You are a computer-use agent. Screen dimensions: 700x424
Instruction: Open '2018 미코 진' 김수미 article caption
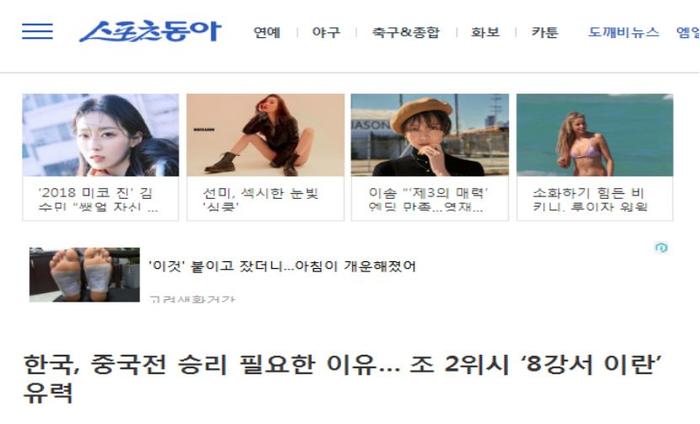[x=98, y=200]
